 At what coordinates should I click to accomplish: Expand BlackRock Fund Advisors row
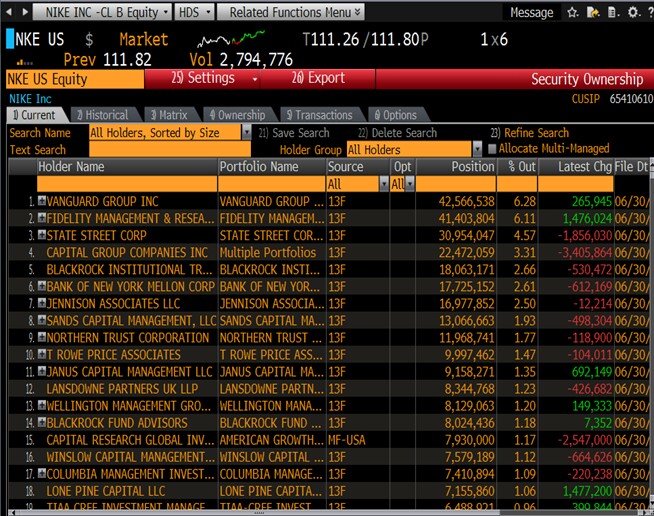tap(42, 422)
